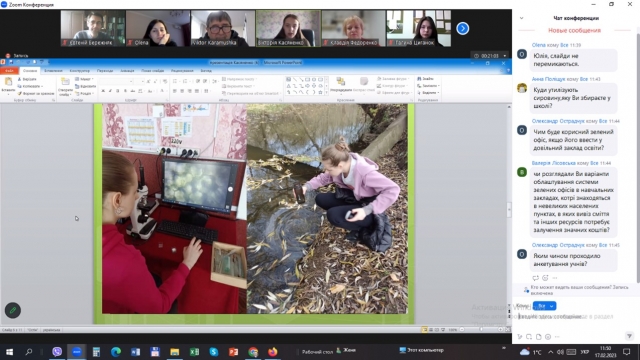Reply to the last chat message

coord(536,278)
